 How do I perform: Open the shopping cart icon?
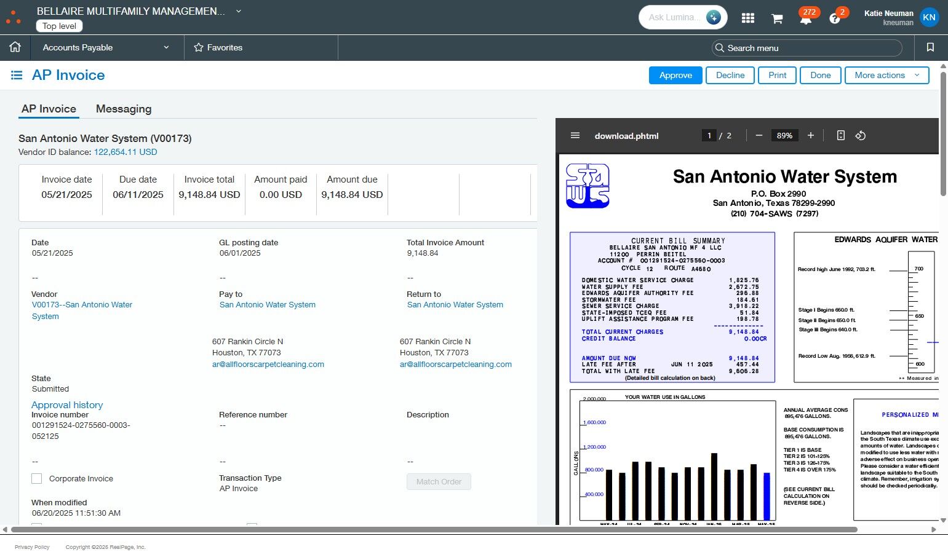tap(777, 18)
